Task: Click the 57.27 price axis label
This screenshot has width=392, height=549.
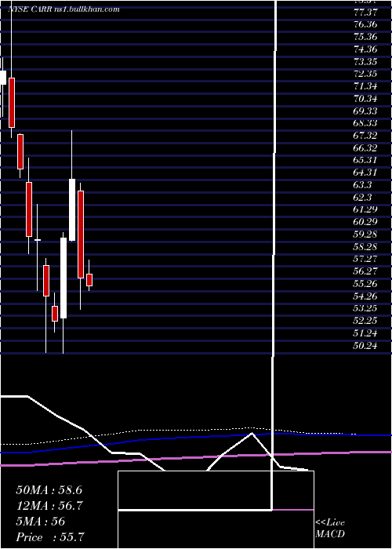Action: [365, 259]
